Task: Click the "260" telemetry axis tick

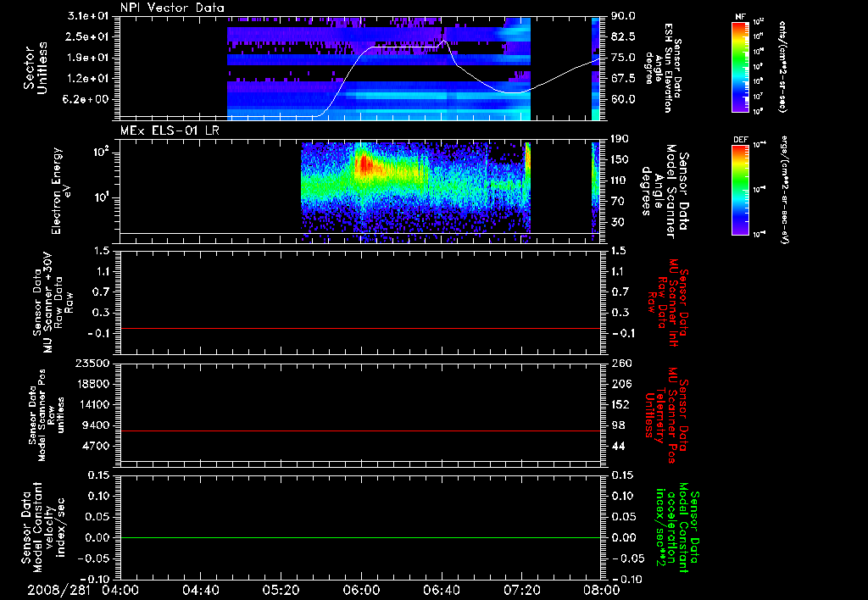Action: [620, 363]
